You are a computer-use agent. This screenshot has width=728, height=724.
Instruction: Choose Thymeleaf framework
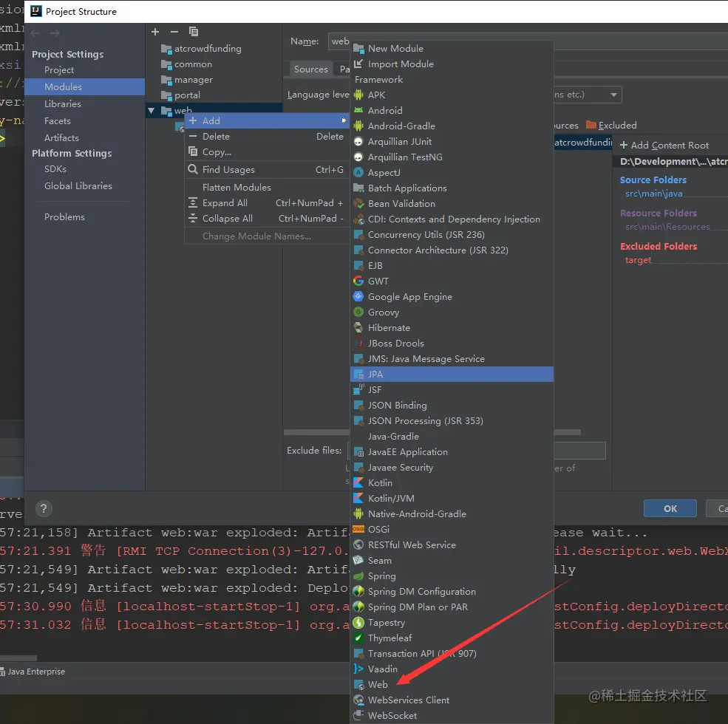tap(452, 638)
